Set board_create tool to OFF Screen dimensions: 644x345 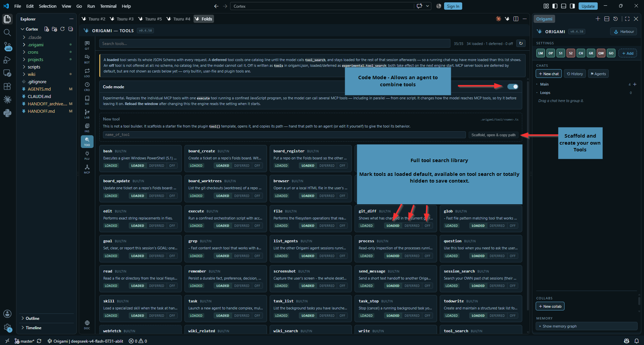click(x=257, y=166)
